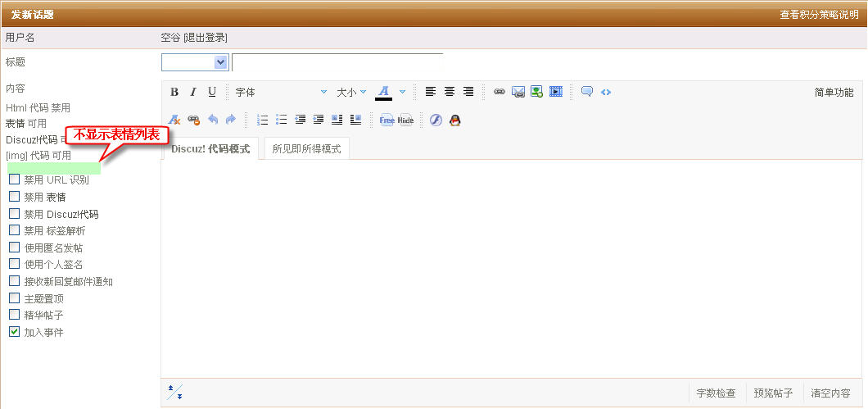
Task: Check the 禁用 URL 识别 checkbox
Action: coord(15,180)
